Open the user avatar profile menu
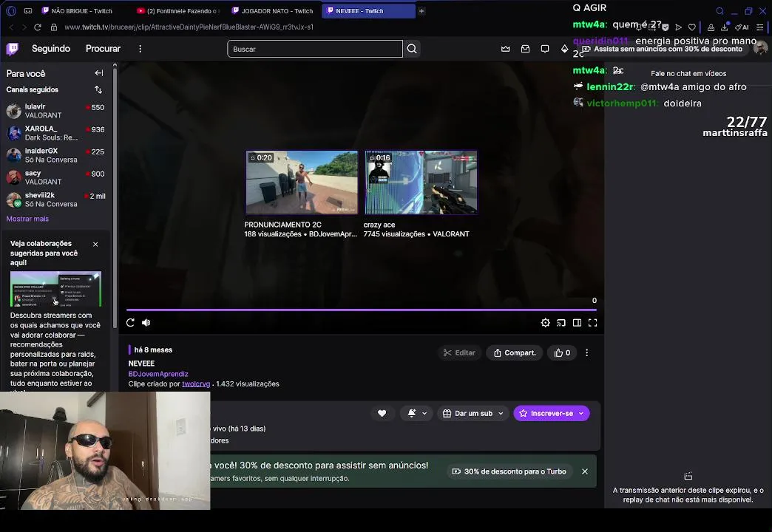The width and height of the screenshot is (772, 532). (761, 48)
